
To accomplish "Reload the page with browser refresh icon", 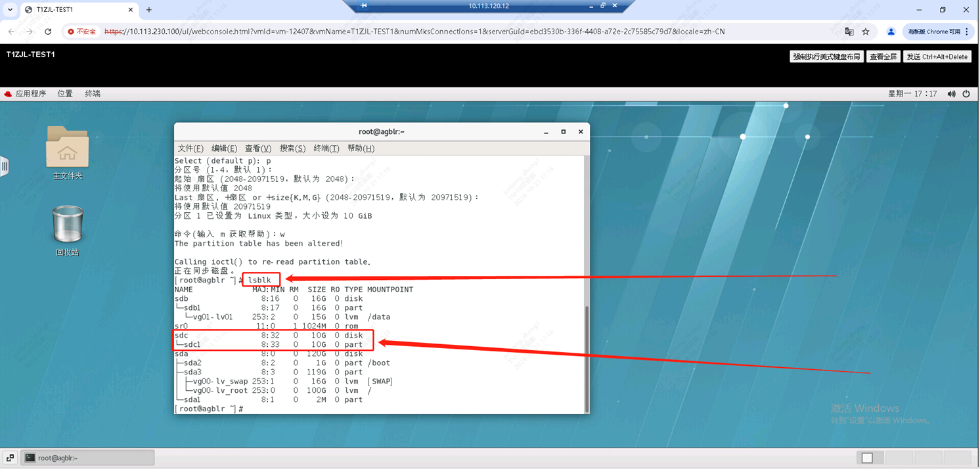I will click(48, 32).
